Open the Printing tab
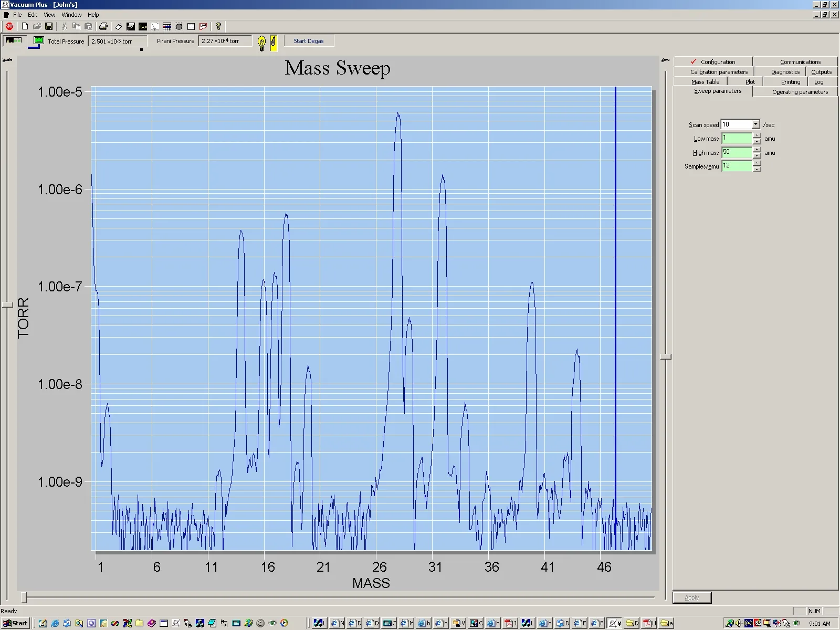Viewport: 840px width, 630px height. click(786, 82)
